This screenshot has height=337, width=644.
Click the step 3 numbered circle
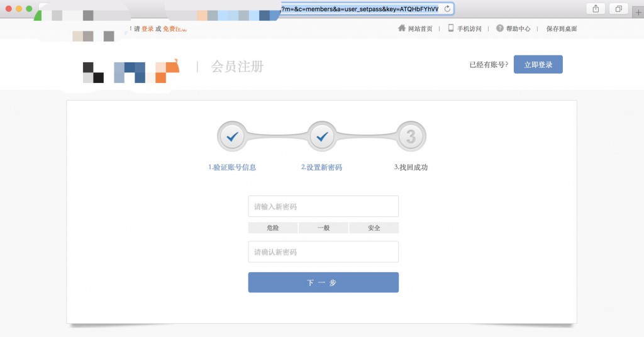click(x=411, y=136)
